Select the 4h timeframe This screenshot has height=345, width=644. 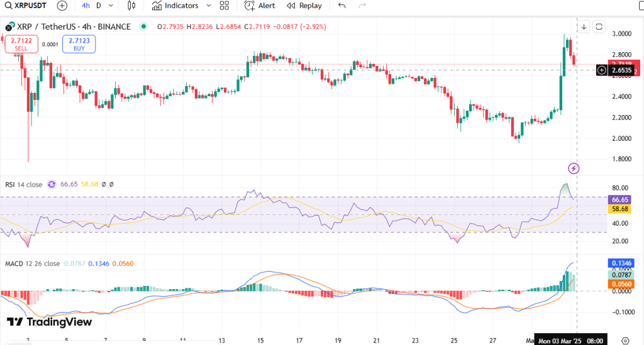(x=86, y=6)
